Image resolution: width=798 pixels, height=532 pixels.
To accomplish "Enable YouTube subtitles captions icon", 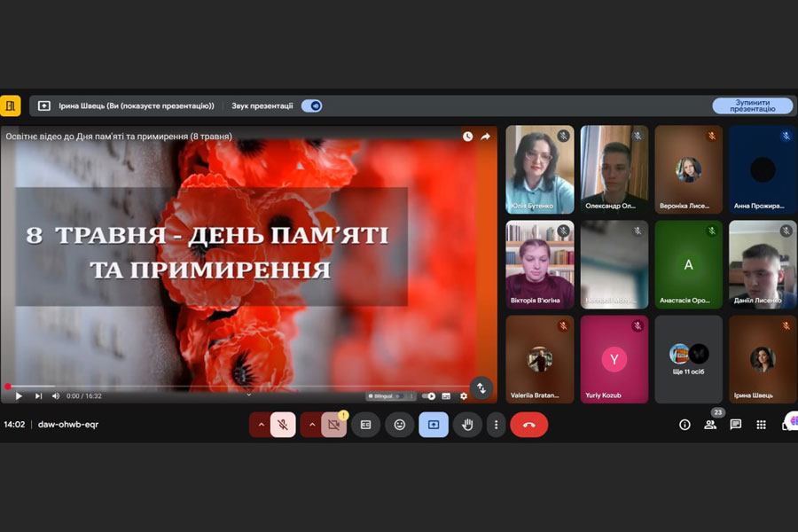I will [x=446, y=396].
